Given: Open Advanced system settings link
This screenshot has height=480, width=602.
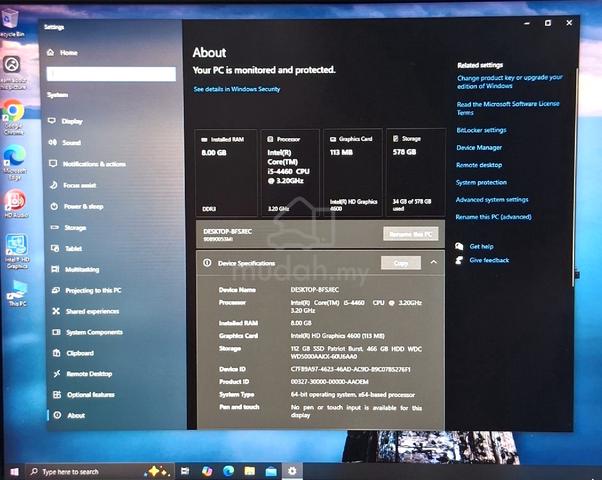Looking at the screenshot, I should click(x=492, y=200).
